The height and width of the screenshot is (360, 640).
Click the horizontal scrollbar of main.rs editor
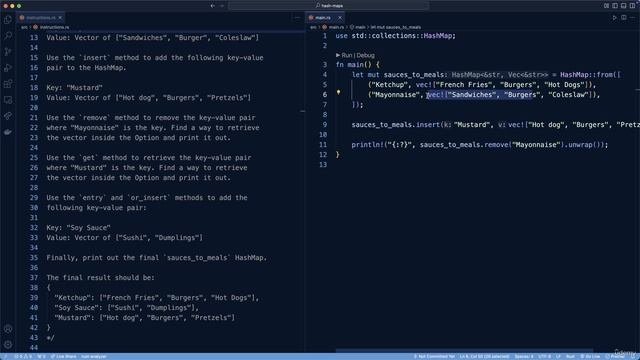click(464, 351)
